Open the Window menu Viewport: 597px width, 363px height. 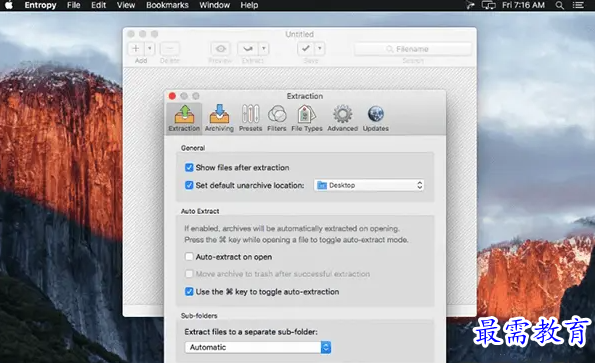(x=214, y=5)
